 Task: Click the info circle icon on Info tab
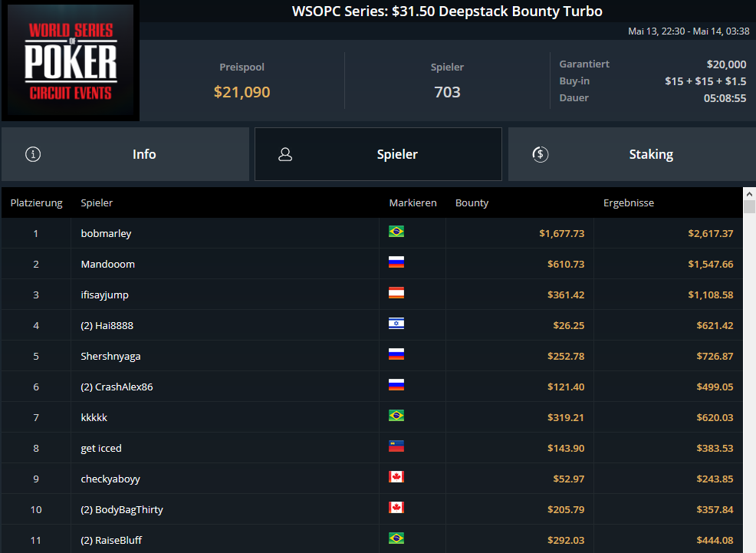[33, 154]
